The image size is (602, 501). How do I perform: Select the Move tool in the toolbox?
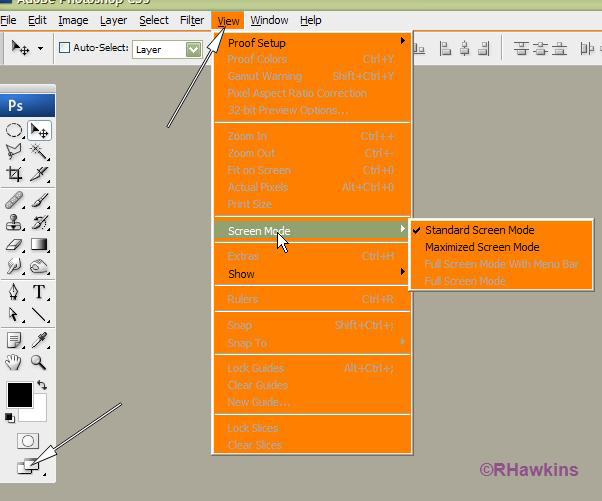[39, 130]
